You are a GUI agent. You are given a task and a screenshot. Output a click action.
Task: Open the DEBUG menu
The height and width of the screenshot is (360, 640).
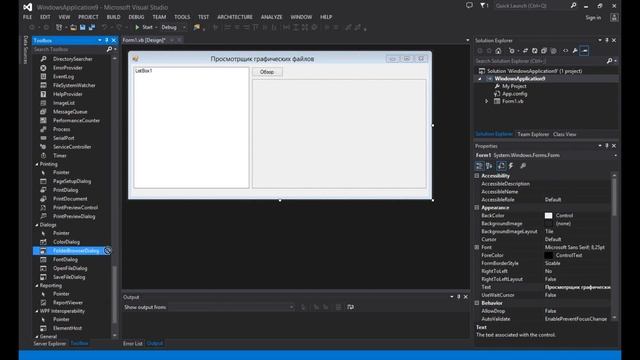click(x=136, y=17)
